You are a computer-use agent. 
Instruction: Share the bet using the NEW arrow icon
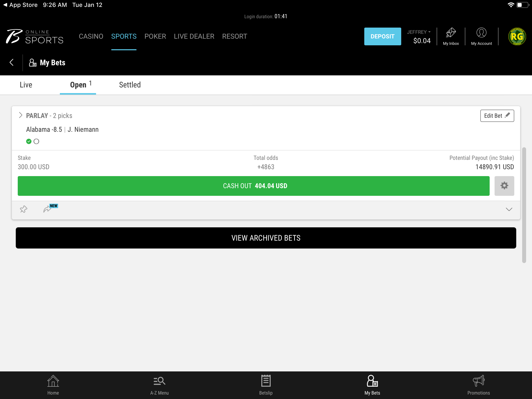point(48,209)
